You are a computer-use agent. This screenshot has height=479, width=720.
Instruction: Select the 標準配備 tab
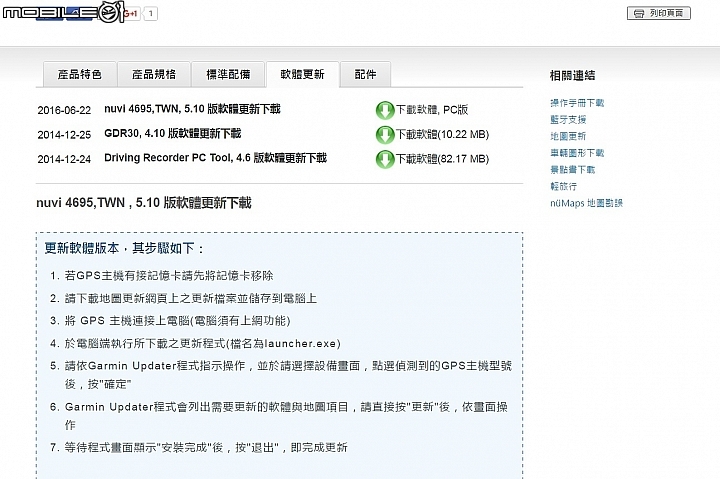point(228,74)
